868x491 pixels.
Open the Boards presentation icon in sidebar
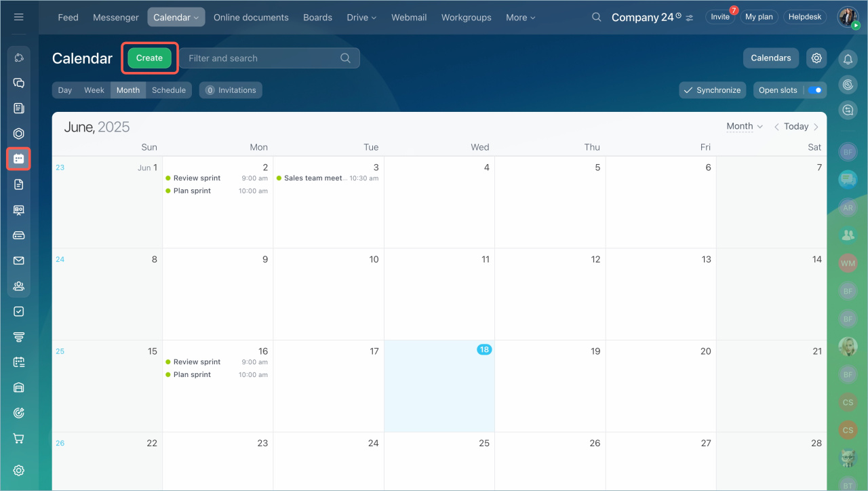[19, 210]
